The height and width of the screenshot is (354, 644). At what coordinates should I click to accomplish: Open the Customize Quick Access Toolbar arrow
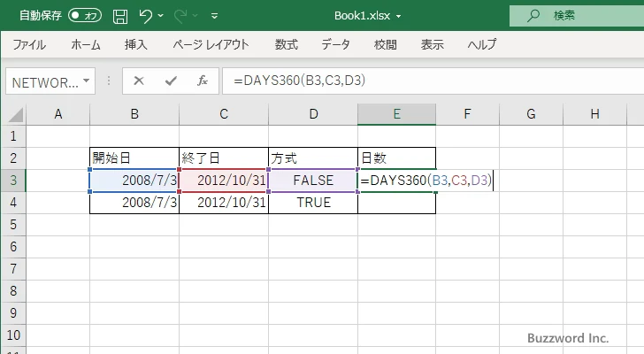tap(214, 16)
